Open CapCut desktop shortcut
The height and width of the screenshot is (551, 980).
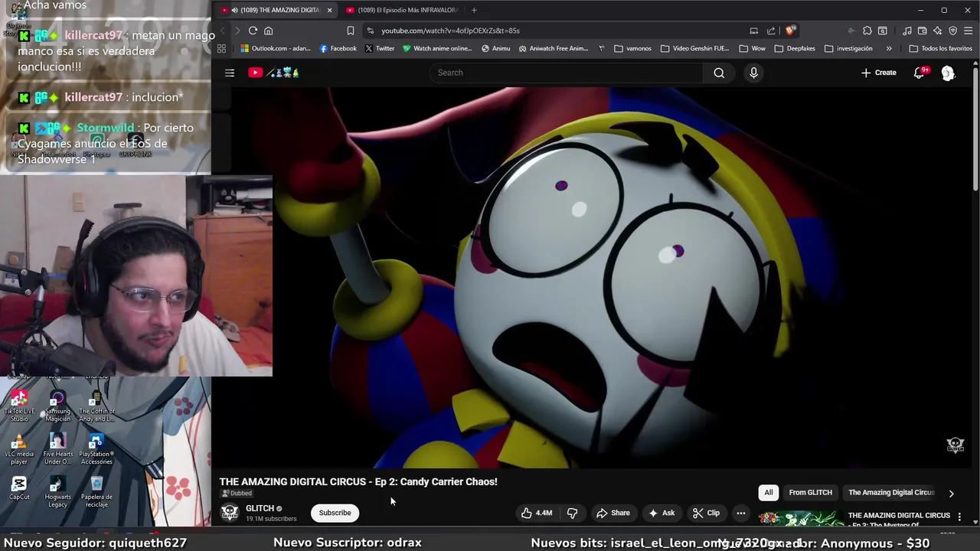(x=19, y=488)
